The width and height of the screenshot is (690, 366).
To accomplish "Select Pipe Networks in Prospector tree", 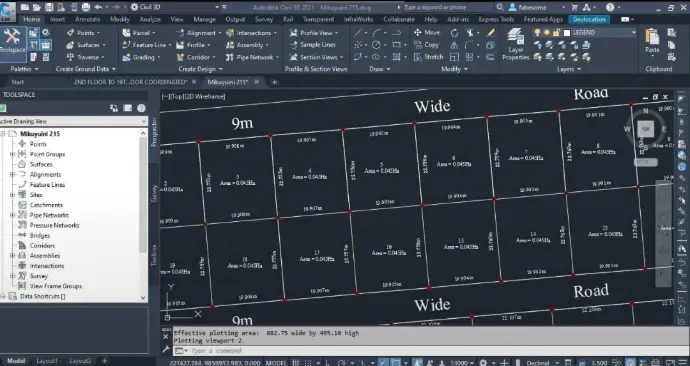I will [x=49, y=215].
